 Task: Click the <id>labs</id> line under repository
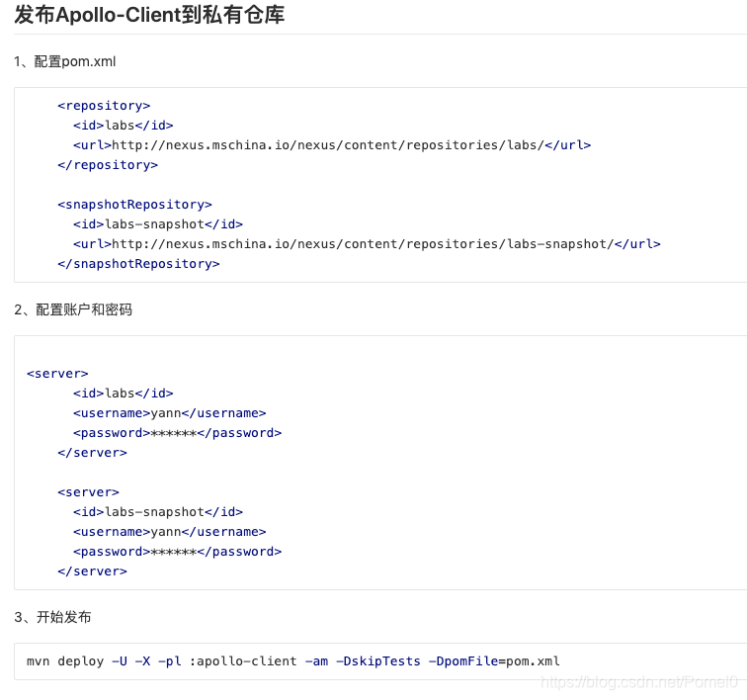tap(123, 126)
